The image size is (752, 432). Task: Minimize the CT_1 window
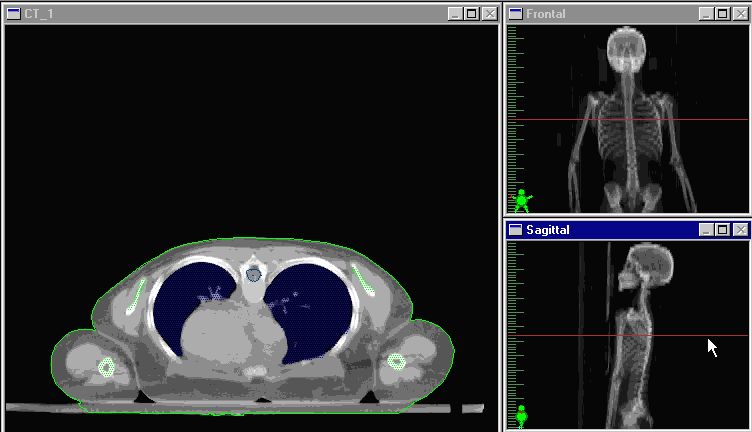click(455, 14)
